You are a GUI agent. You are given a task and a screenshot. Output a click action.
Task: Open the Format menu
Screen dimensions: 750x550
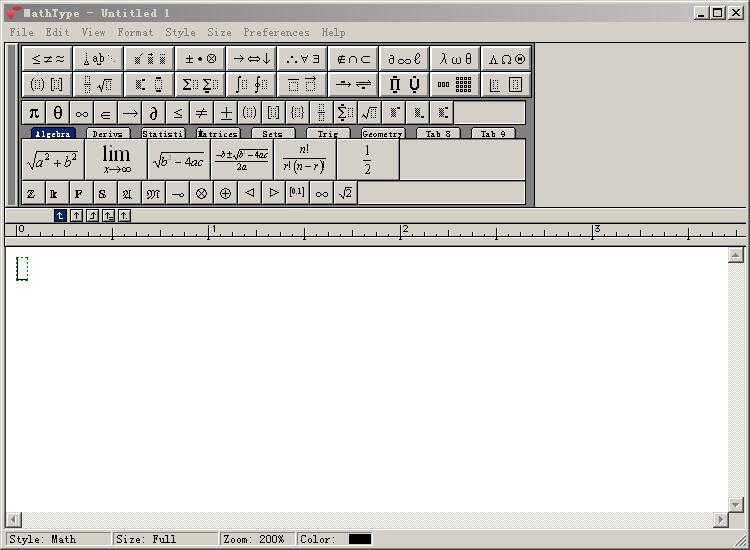pyautogui.click(x=135, y=33)
